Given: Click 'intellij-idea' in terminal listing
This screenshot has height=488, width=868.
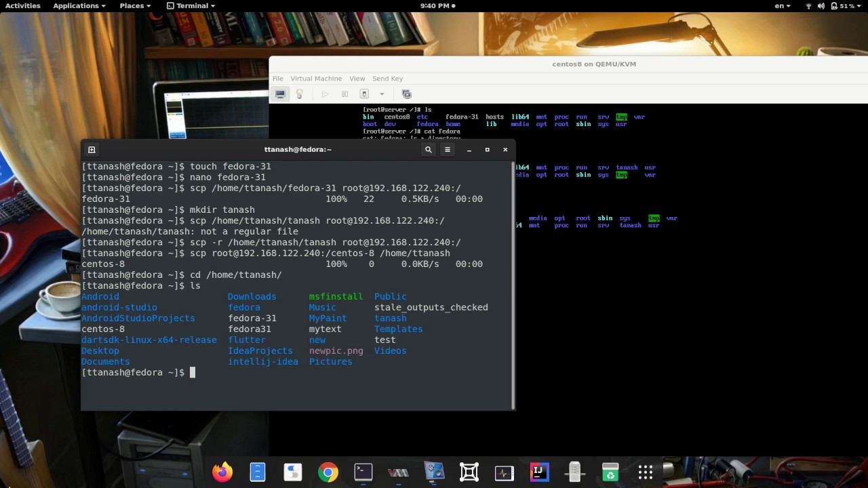Looking at the screenshot, I should pyautogui.click(x=263, y=362).
